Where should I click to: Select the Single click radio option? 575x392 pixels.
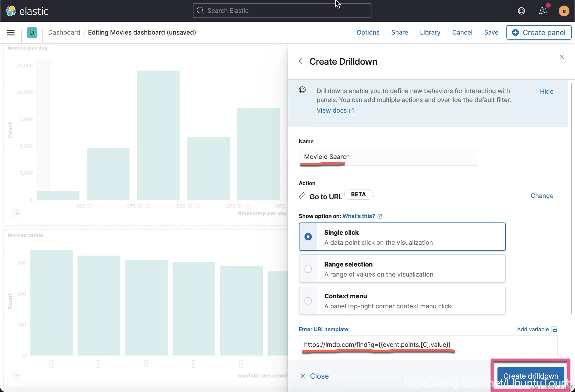coord(308,237)
